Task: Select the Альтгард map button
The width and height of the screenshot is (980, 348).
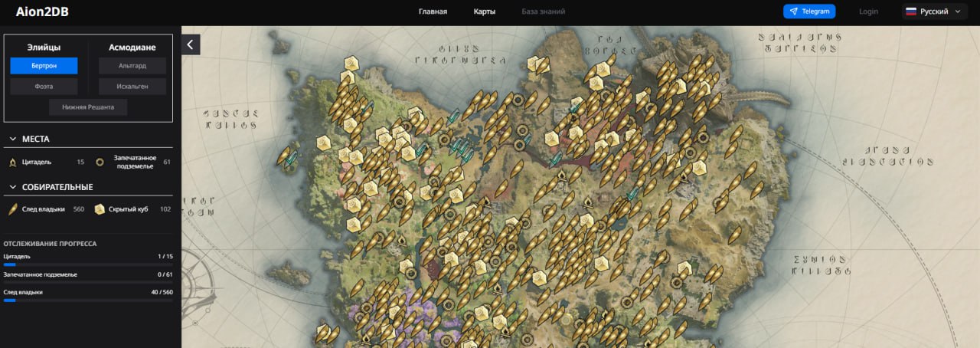Action: coord(132,66)
